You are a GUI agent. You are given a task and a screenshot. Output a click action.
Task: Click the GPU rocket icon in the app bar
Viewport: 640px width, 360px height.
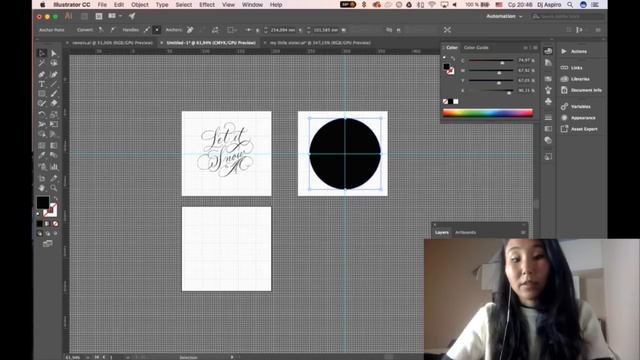pos(132,16)
